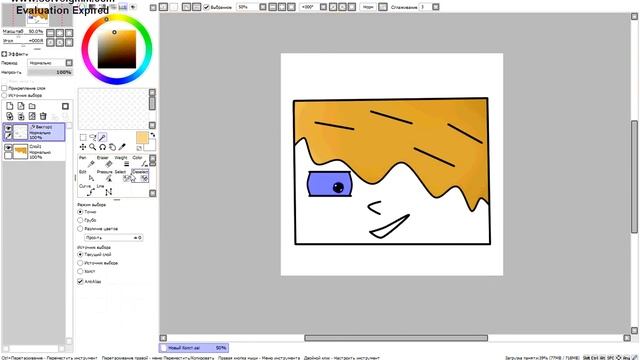640x360 pixels.
Task: Click the canvas horizontal scrollbar
Action: pyautogui.click(x=396, y=338)
